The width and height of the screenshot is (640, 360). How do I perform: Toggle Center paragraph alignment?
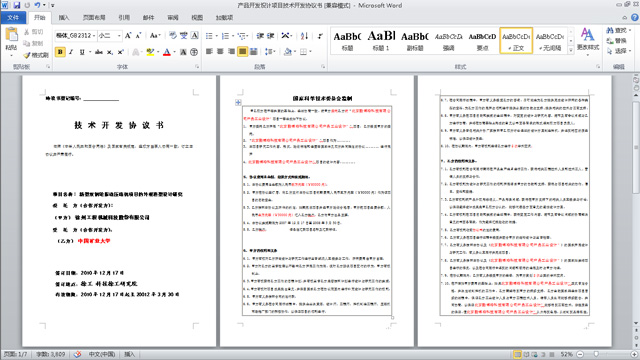220,52
